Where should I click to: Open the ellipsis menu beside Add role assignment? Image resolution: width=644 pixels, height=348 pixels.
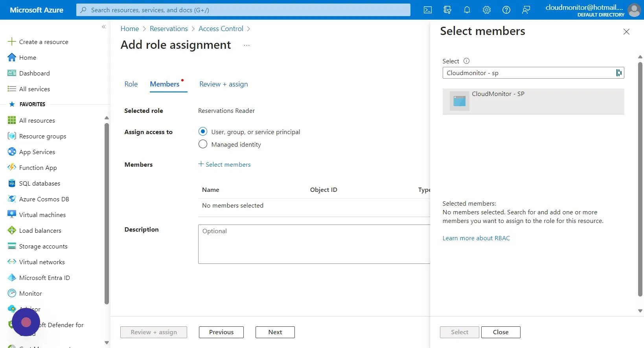pyautogui.click(x=247, y=45)
